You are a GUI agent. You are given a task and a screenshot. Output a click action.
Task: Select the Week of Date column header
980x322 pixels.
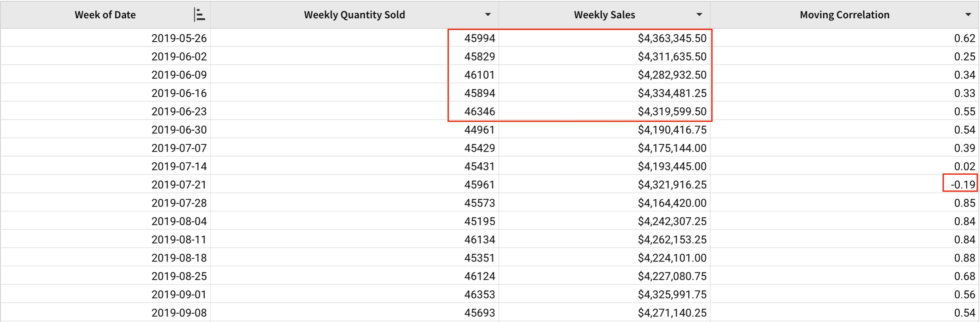point(105,15)
